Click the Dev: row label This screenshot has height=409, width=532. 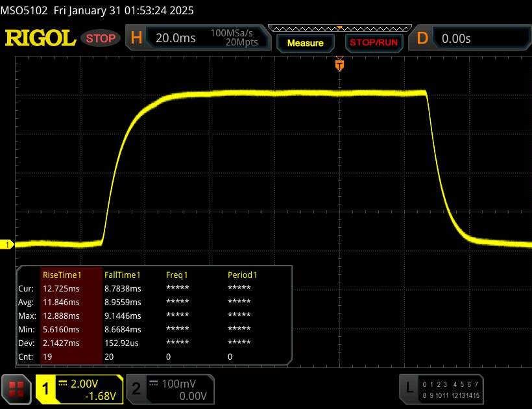pos(27,343)
